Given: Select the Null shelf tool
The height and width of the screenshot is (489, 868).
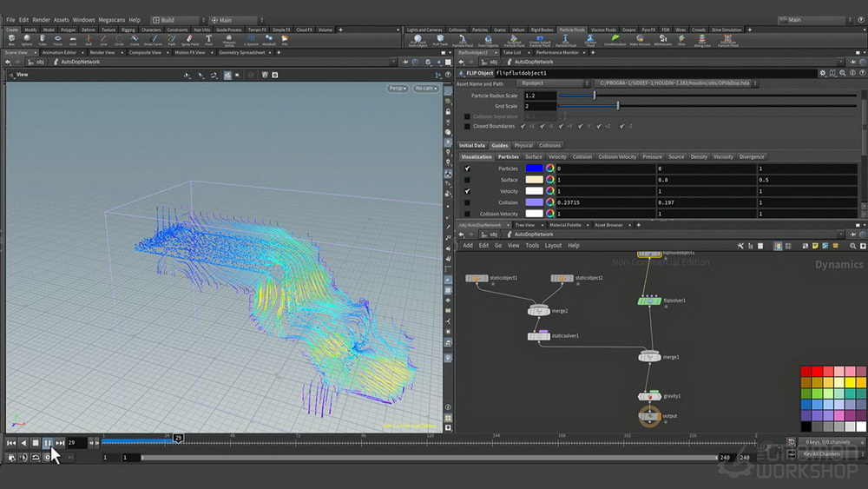Looking at the screenshot, I should pos(88,40).
